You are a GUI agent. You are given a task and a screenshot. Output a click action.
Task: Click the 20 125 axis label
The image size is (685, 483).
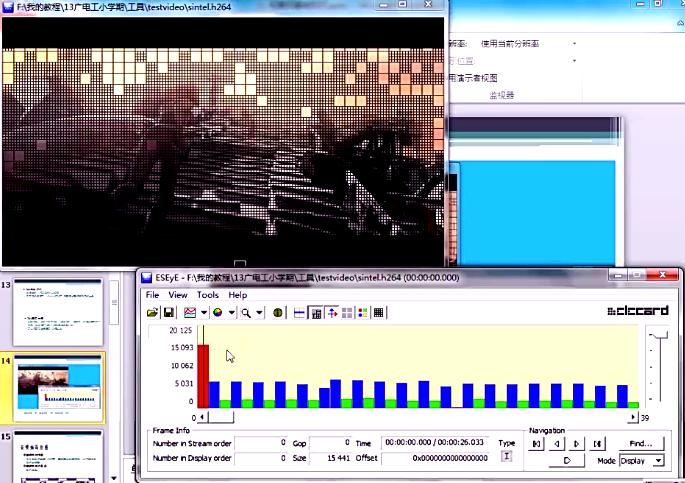point(180,331)
